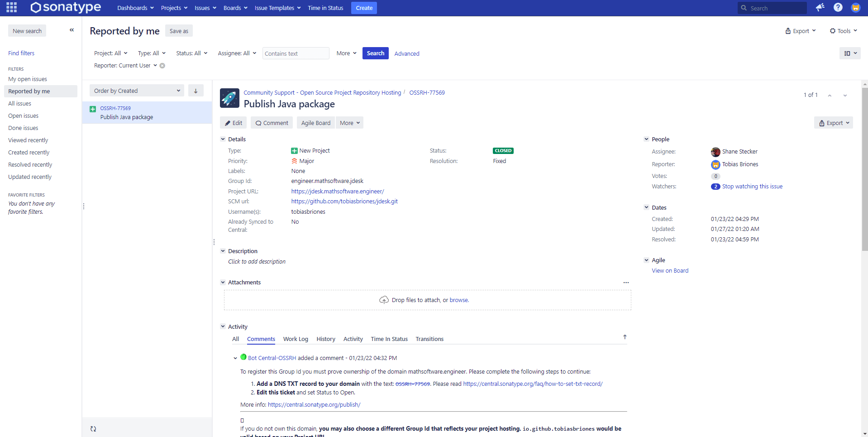Click Tobias Briones' reporter avatar
Screen dimensions: 868x437
(715, 164)
